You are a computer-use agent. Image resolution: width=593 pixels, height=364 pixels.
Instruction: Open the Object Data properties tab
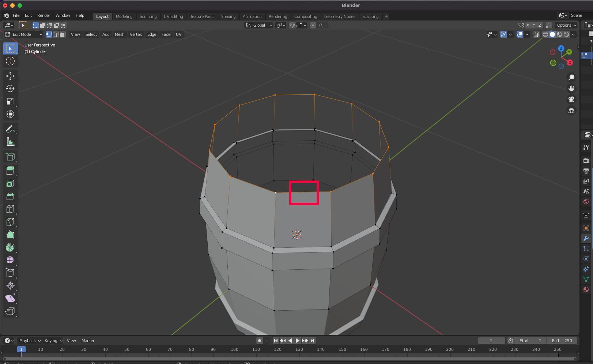coord(586,279)
